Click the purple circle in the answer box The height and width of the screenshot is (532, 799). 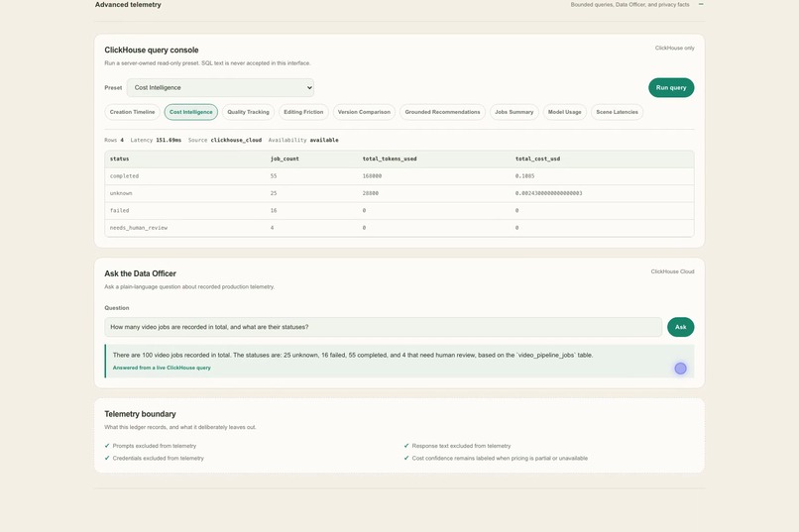point(680,369)
